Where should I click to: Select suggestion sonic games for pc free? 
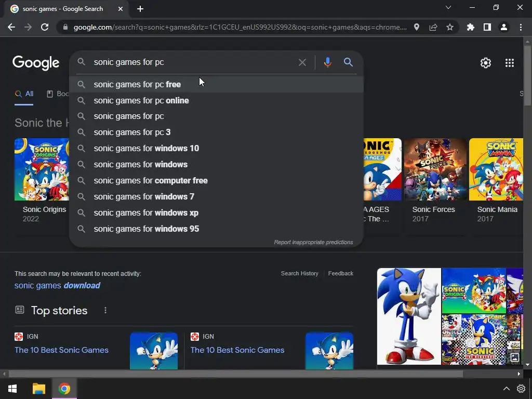(217, 85)
